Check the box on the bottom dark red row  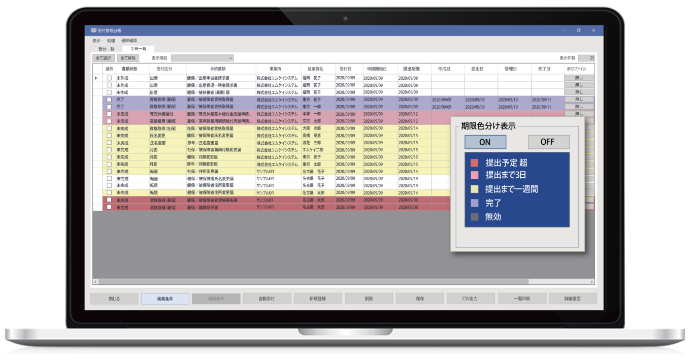109,207
